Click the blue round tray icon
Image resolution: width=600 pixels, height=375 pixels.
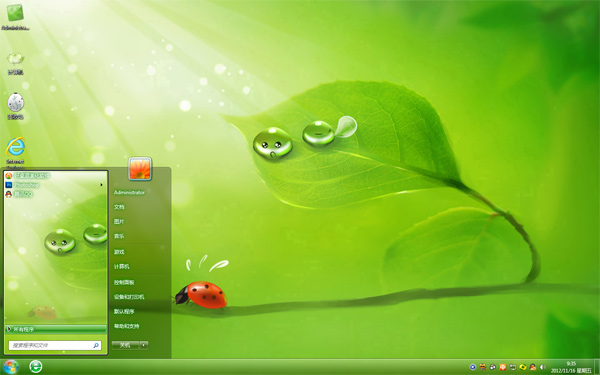(x=473, y=367)
